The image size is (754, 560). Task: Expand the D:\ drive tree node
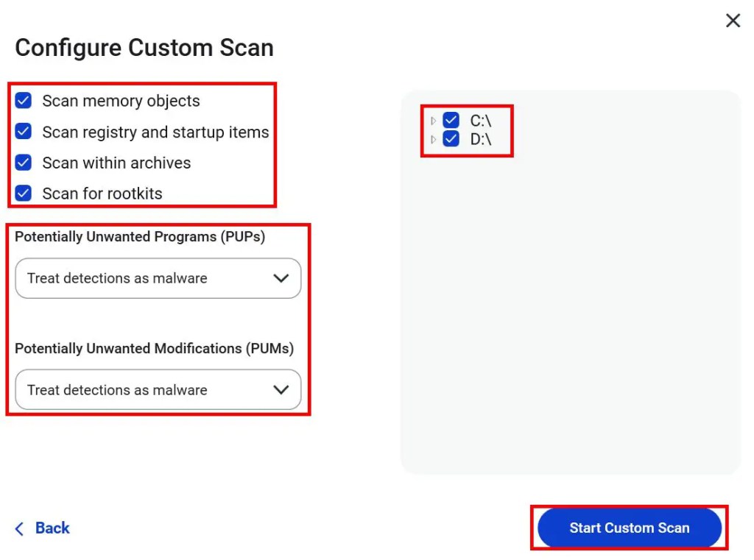(433, 139)
